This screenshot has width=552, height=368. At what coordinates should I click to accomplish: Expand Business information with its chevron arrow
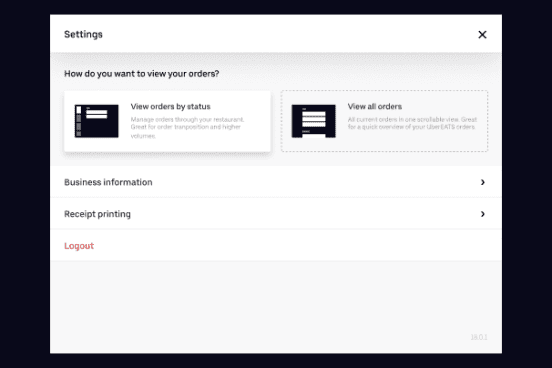pyautogui.click(x=483, y=182)
